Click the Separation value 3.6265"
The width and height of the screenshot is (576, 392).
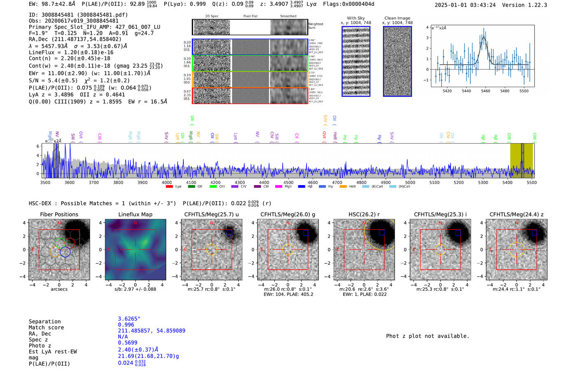pyautogui.click(x=129, y=319)
